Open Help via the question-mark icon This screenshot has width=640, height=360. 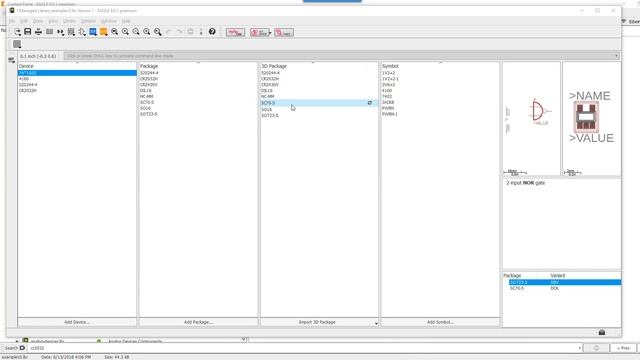pyautogui.click(x=212, y=32)
